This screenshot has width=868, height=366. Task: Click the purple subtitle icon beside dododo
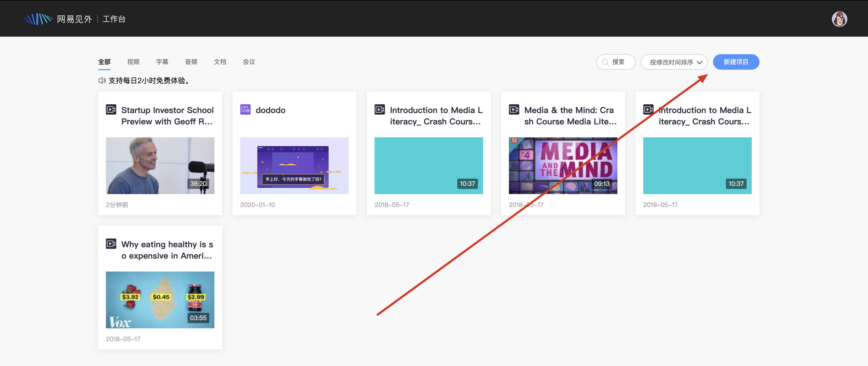[x=245, y=110]
